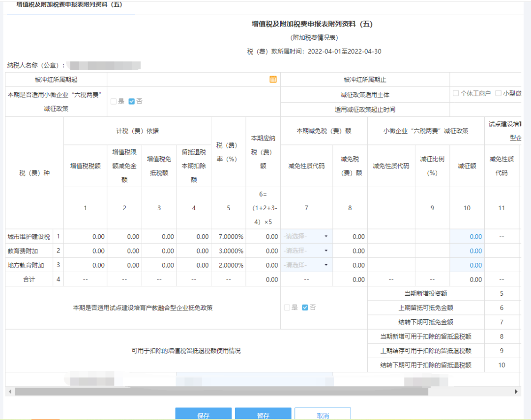Tick the 小型微 checkbox under 减征政策适用主体
The width and height of the screenshot is (531, 420).
[498, 93]
